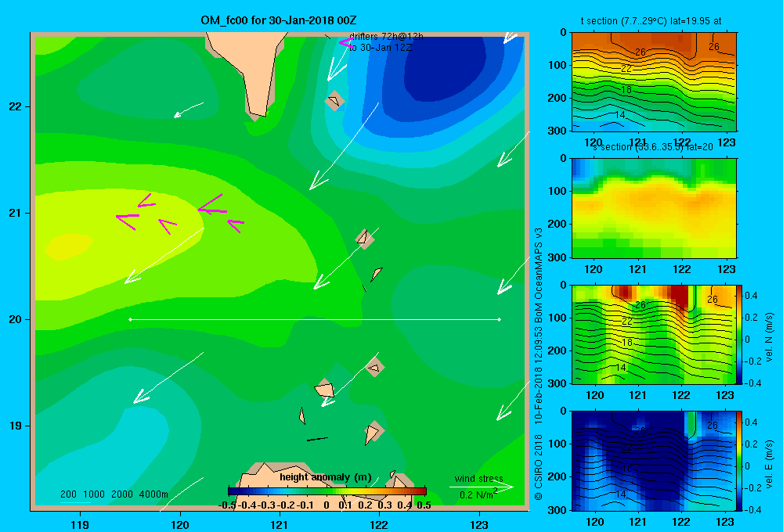The width and height of the screenshot is (783, 532).
Task: Open the vel. E velocity section plot
Action: point(654,461)
